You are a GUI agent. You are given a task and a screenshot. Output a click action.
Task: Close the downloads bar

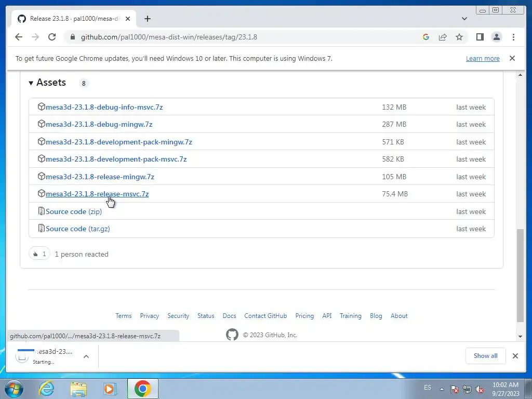tap(515, 356)
